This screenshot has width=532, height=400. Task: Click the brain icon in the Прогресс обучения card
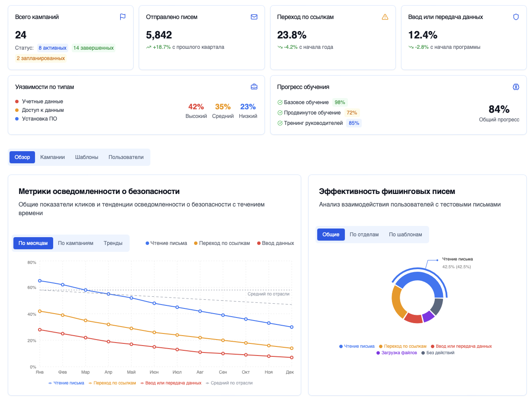click(x=516, y=87)
